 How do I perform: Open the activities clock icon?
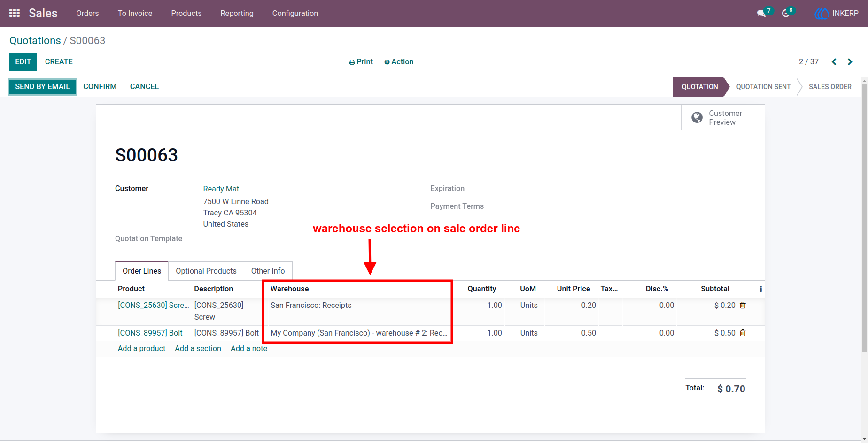tap(786, 14)
